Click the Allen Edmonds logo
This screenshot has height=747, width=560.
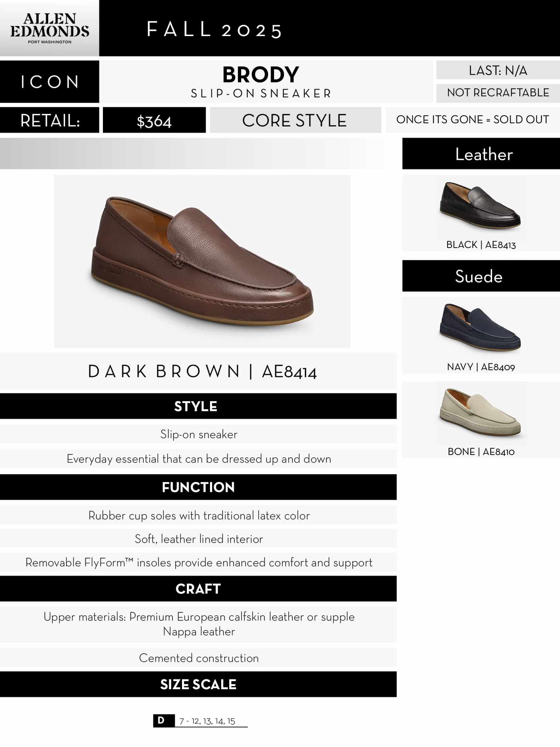coord(49,28)
